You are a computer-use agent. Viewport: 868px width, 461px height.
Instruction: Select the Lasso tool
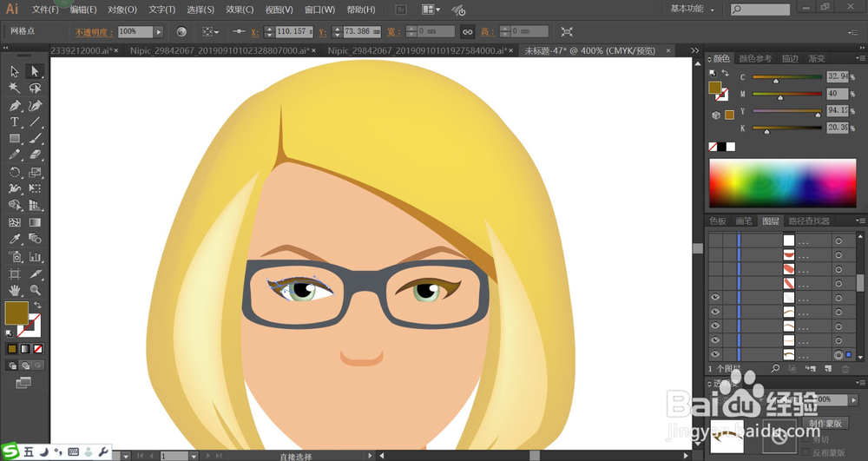click(35, 88)
